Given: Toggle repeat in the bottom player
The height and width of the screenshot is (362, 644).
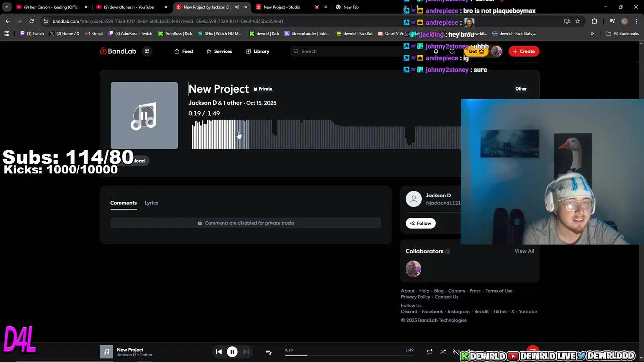Looking at the screenshot, I should click(x=430, y=352).
